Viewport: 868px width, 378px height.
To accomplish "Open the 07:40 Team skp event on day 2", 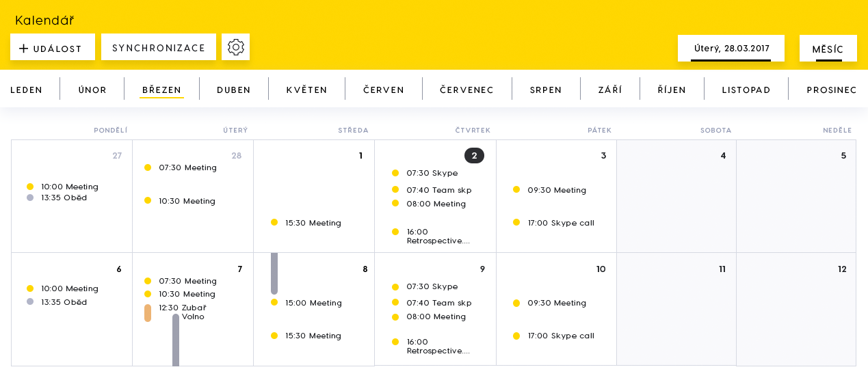I will click(x=439, y=190).
